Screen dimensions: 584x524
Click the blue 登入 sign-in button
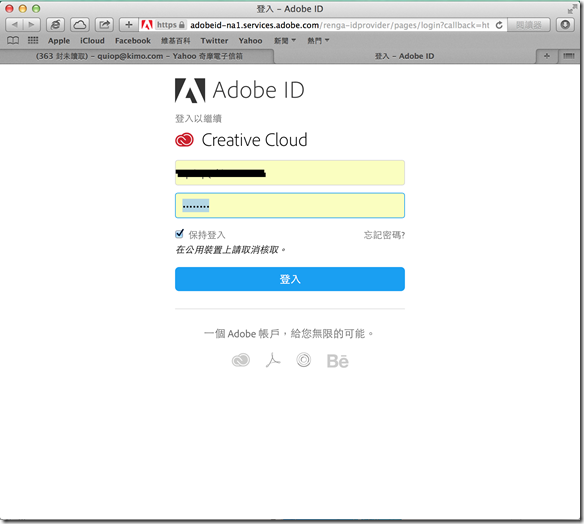290,279
